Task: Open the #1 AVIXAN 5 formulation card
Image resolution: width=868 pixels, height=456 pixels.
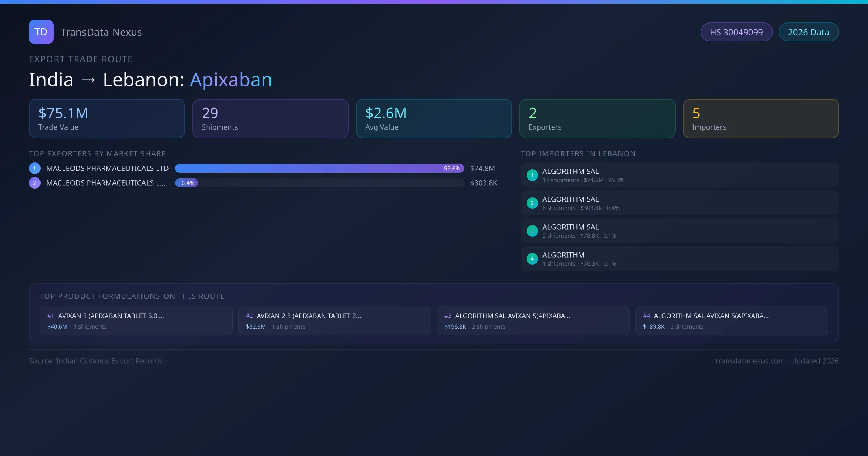Action: 136,321
